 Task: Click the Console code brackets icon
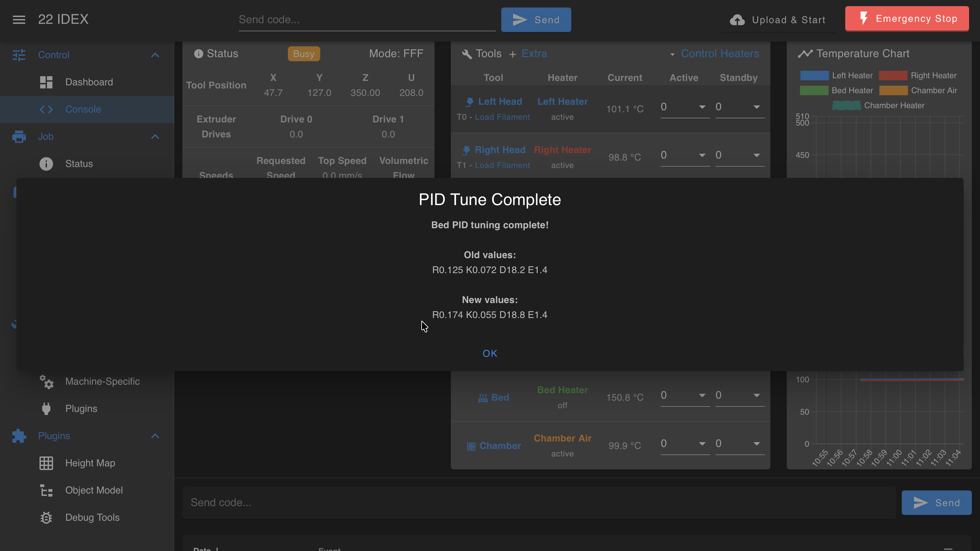(x=46, y=110)
